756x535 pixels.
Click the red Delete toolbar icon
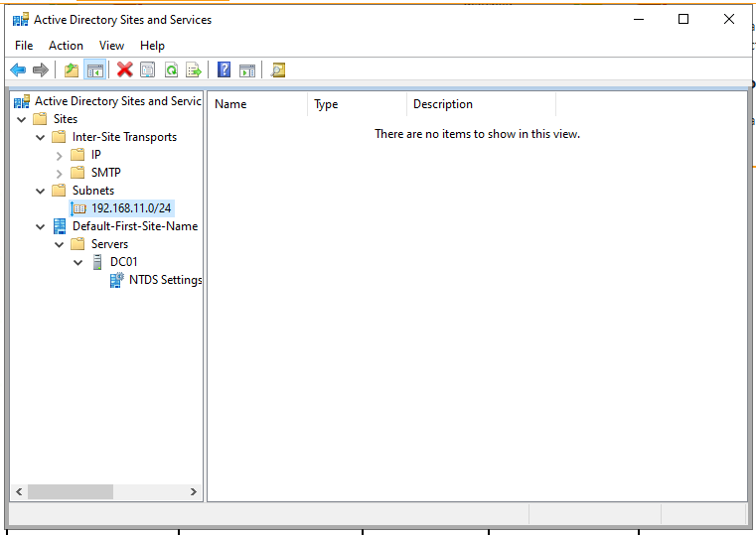124,69
